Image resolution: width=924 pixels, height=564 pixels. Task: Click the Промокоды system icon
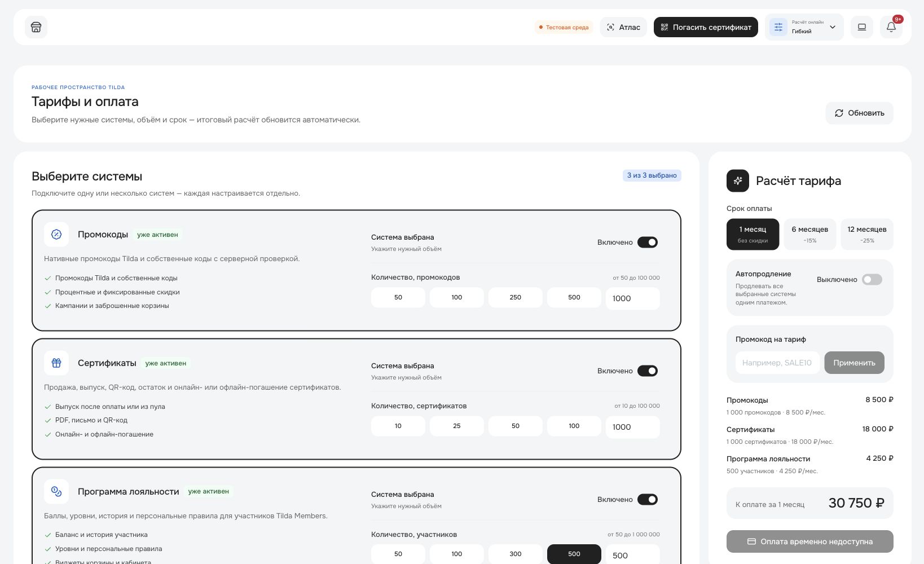click(x=56, y=234)
